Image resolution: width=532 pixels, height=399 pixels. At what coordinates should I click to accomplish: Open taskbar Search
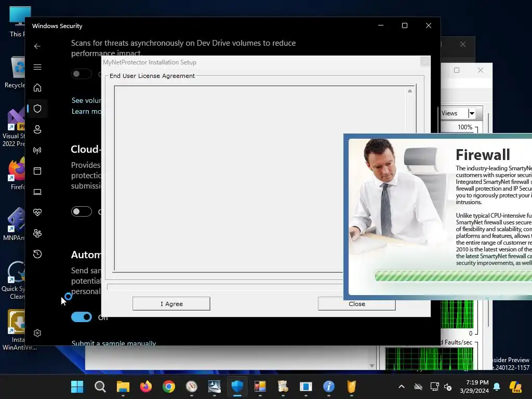click(100, 387)
